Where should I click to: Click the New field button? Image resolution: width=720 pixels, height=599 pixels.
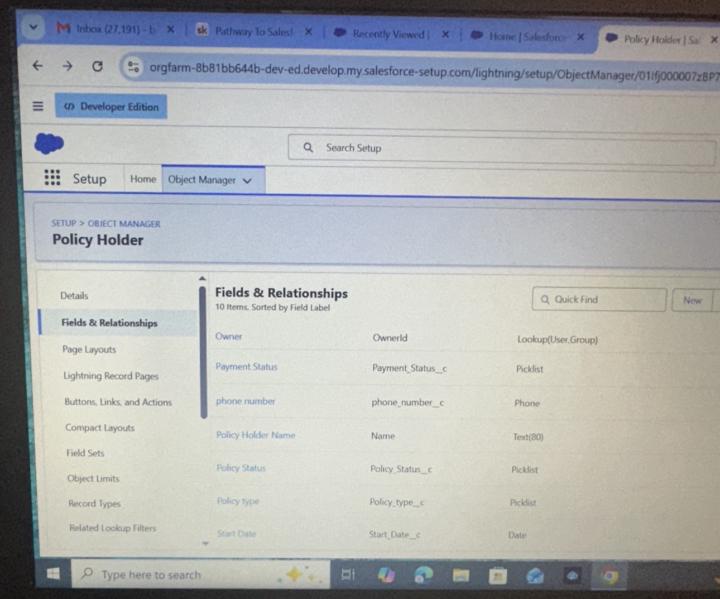click(692, 300)
